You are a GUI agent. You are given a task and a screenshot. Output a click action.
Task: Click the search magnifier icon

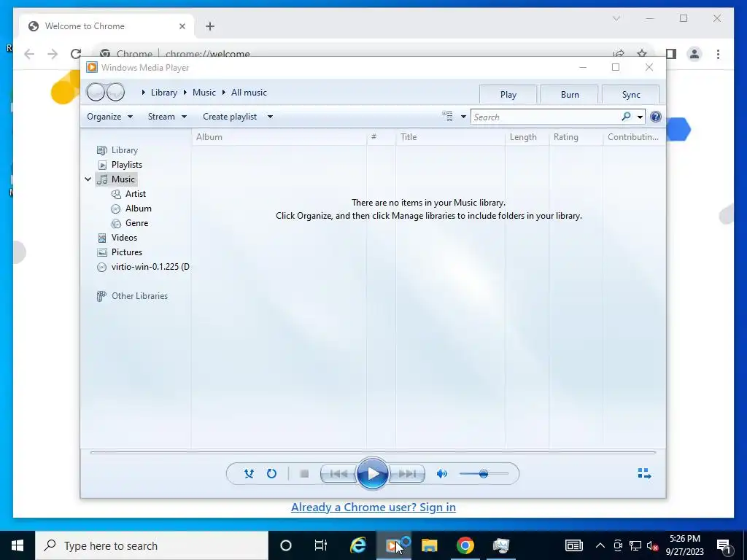[x=626, y=117]
